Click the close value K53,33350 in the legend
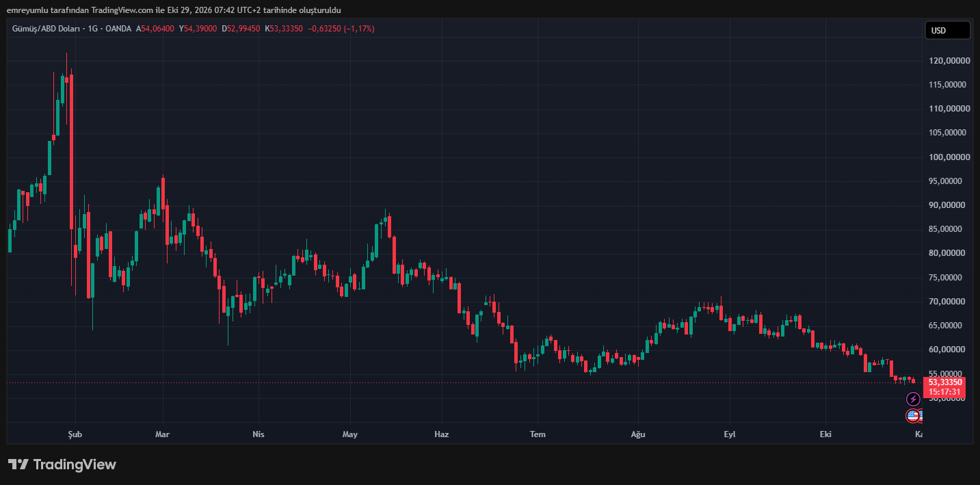Screen dimensions: 980x485 point(284,29)
